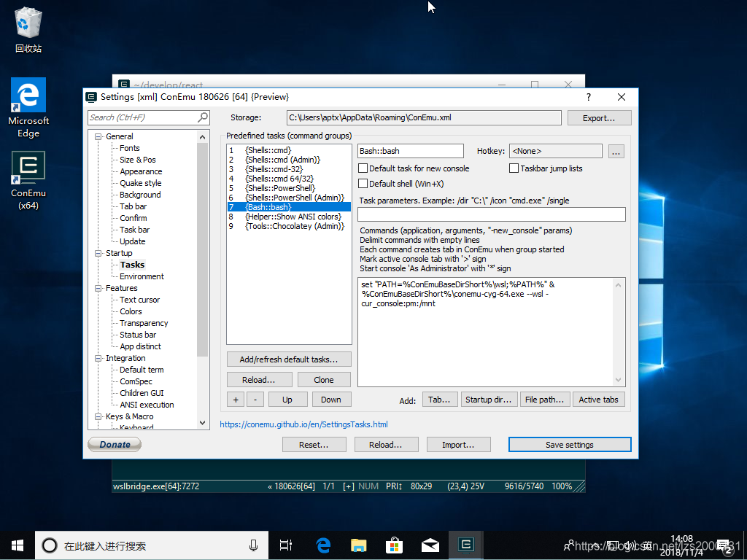
Task: Click the Export... button
Action: [600, 118]
